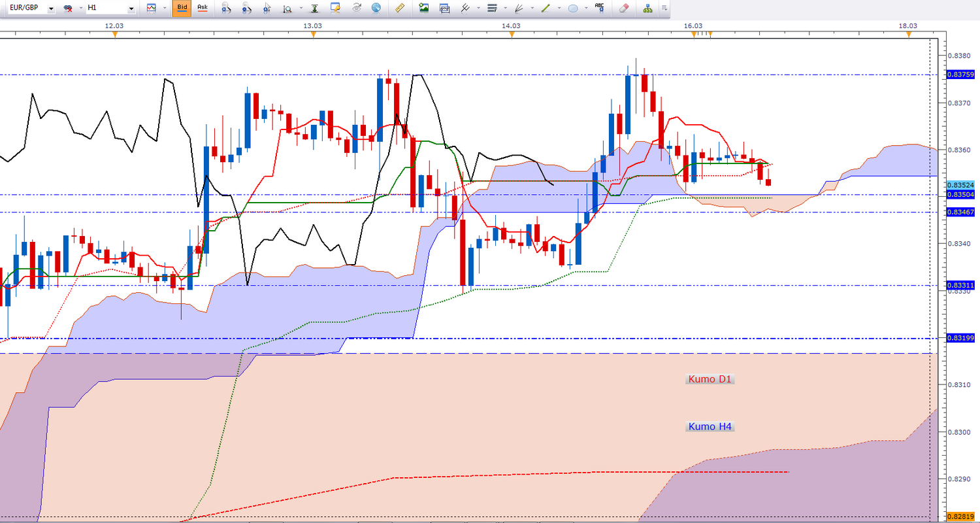The image size is (980, 523).
Task: Select the ruler measurement tool
Action: point(400,8)
